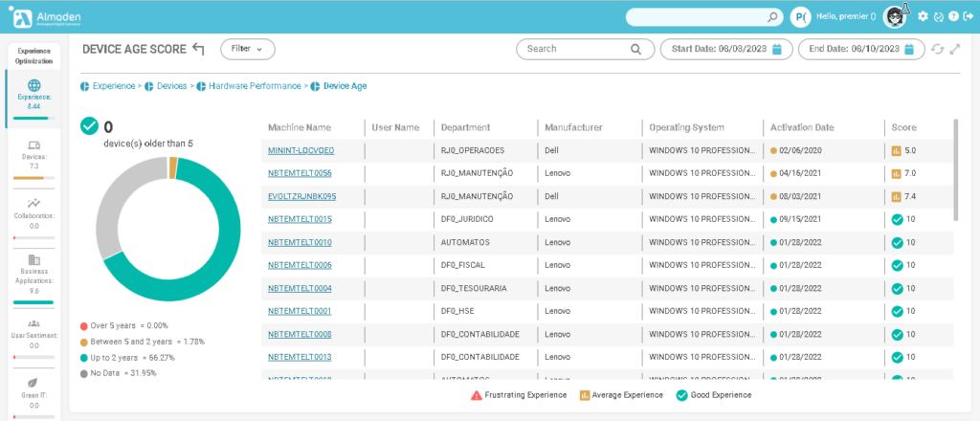Toggle the Between 5 and 2 years legend

pyautogui.click(x=141, y=342)
